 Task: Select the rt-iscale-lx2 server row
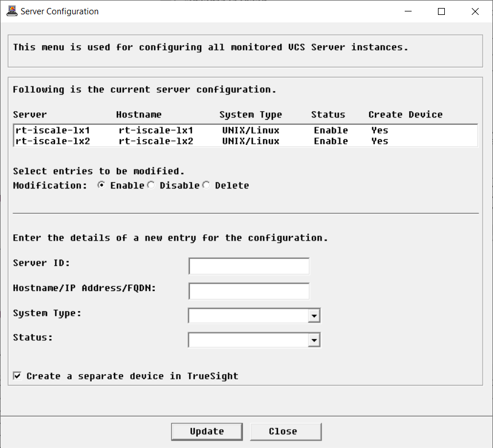click(x=172, y=141)
